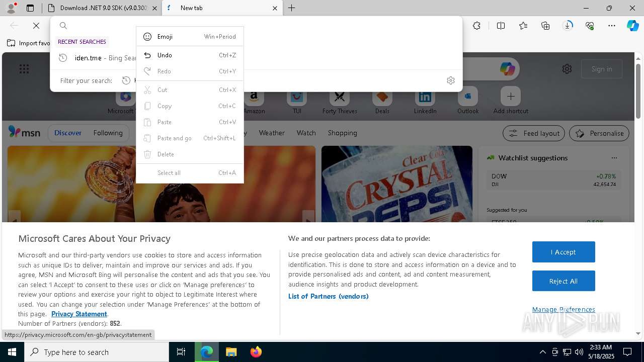Click the Edge taskbar icon
Screen dimensions: 644x362
(207, 352)
